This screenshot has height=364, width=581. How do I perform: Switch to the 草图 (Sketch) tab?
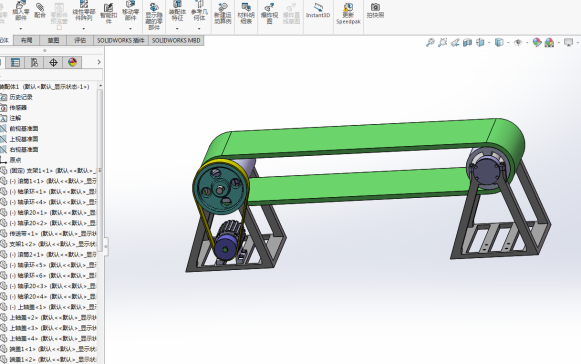point(53,40)
